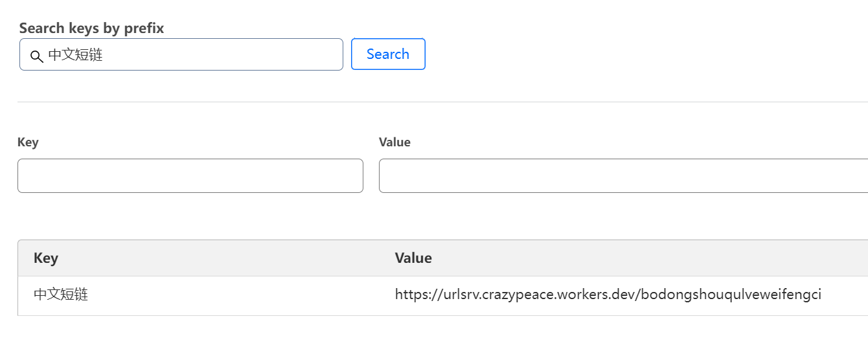Click the empty Key input box

[x=190, y=175]
